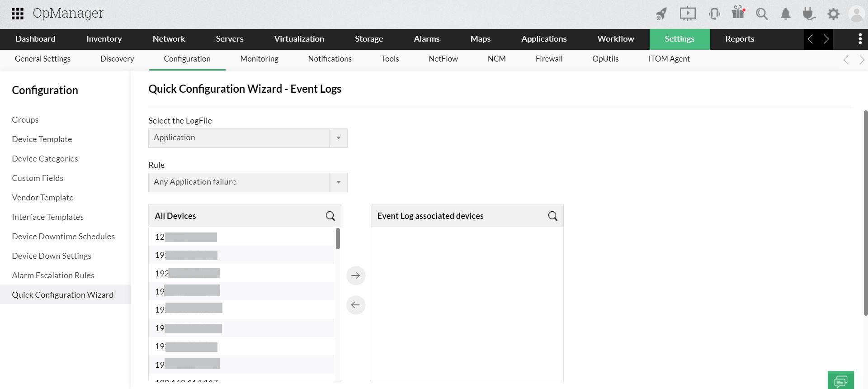868x389 pixels.
Task: Open Groups in the sidebar
Action: click(x=25, y=120)
